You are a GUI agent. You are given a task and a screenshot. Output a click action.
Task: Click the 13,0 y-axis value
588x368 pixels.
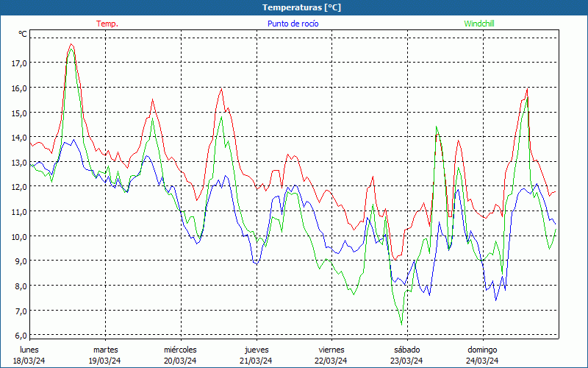click(20, 162)
